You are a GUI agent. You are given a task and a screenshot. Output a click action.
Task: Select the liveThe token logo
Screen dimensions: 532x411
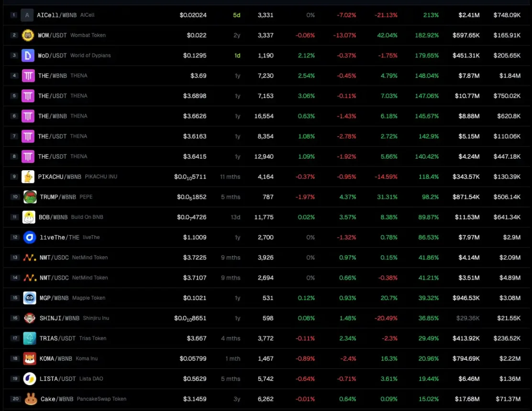pyautogui.click(x=28, y=237)
